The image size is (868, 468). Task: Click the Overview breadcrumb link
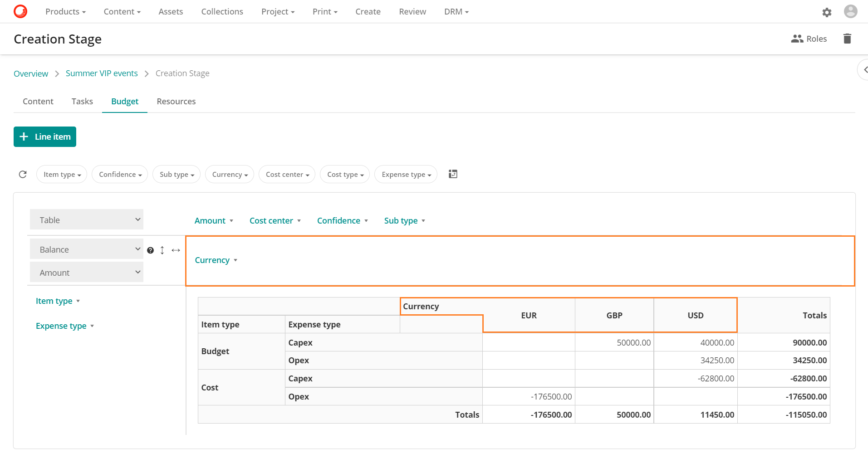31,73
